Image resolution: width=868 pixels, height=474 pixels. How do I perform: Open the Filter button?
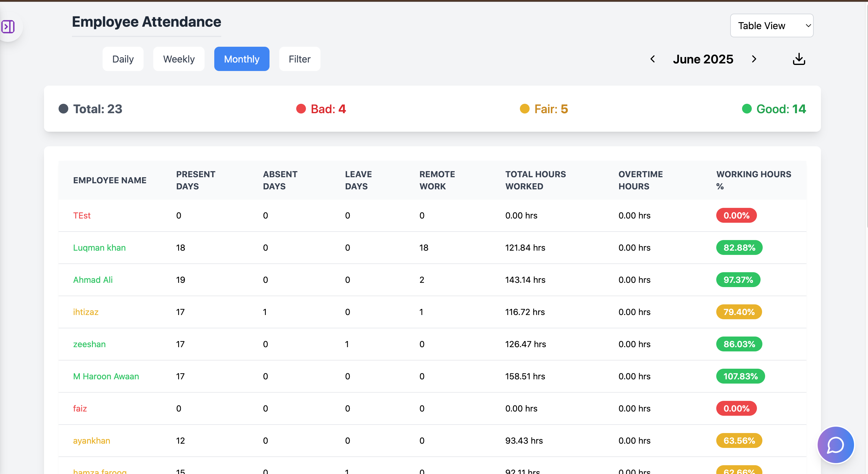point(300,59)
